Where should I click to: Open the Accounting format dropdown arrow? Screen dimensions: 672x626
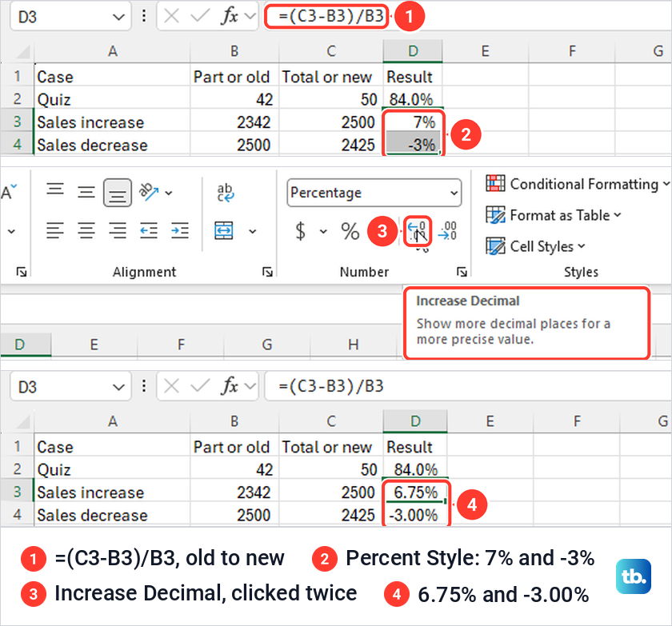(x=323, y=232)
